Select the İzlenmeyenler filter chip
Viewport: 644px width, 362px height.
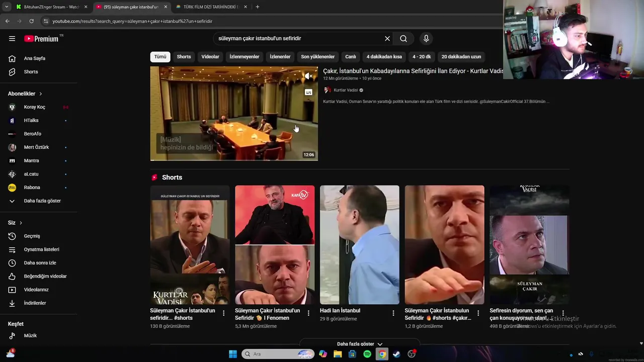(x=245, y=57)
